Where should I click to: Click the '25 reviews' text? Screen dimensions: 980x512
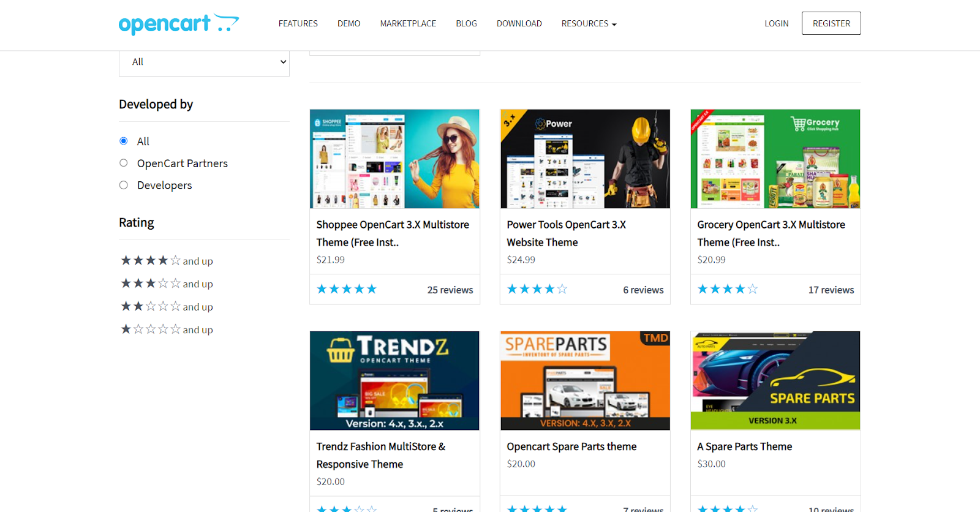click(x=450, y=290)
